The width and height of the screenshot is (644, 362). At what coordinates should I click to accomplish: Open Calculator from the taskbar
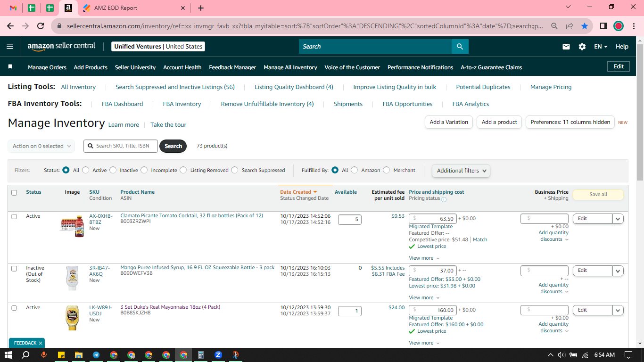[x=200, y=355]
